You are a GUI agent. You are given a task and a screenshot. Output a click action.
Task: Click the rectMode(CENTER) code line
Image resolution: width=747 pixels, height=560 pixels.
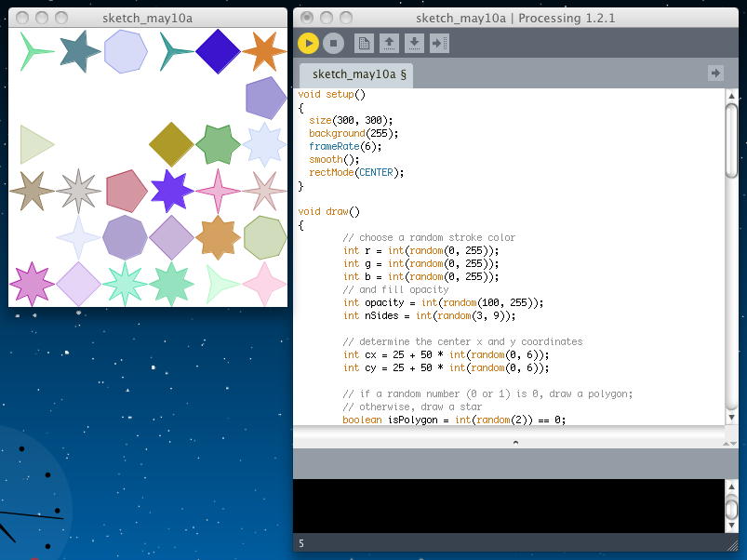tap(356, 172)
